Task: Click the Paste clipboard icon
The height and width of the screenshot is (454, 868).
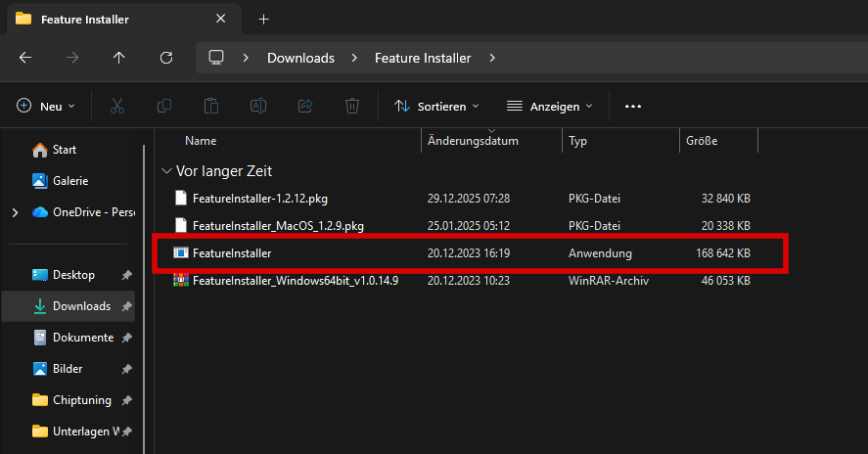Action: tap(211, 106)
